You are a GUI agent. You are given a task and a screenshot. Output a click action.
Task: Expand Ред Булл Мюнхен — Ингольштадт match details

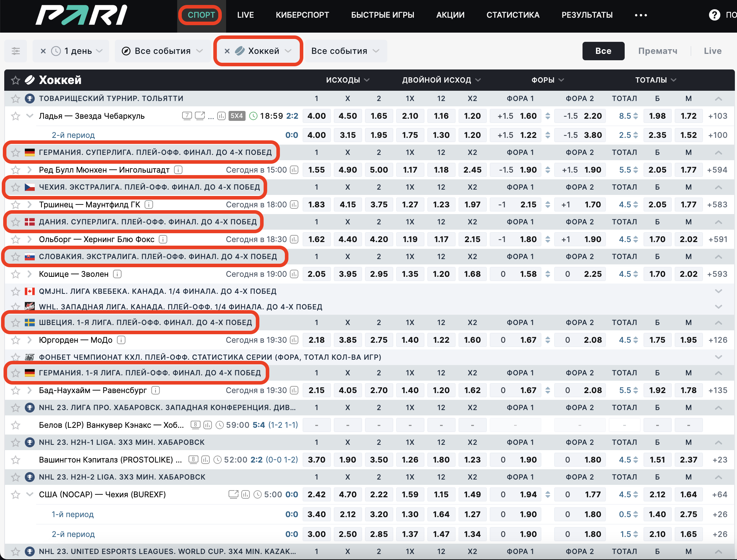[30, 170]
